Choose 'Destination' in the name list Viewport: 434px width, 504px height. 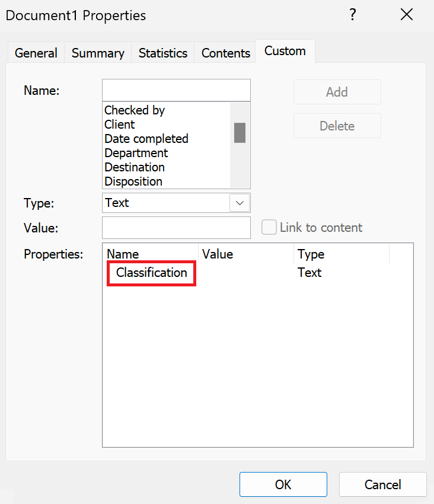point(135,167)
